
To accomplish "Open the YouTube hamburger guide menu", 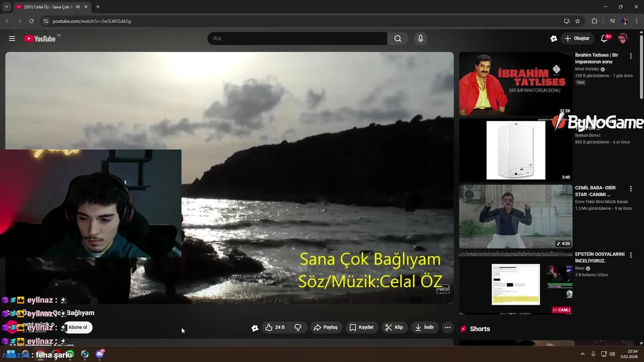I will click(x=12, y=39).
